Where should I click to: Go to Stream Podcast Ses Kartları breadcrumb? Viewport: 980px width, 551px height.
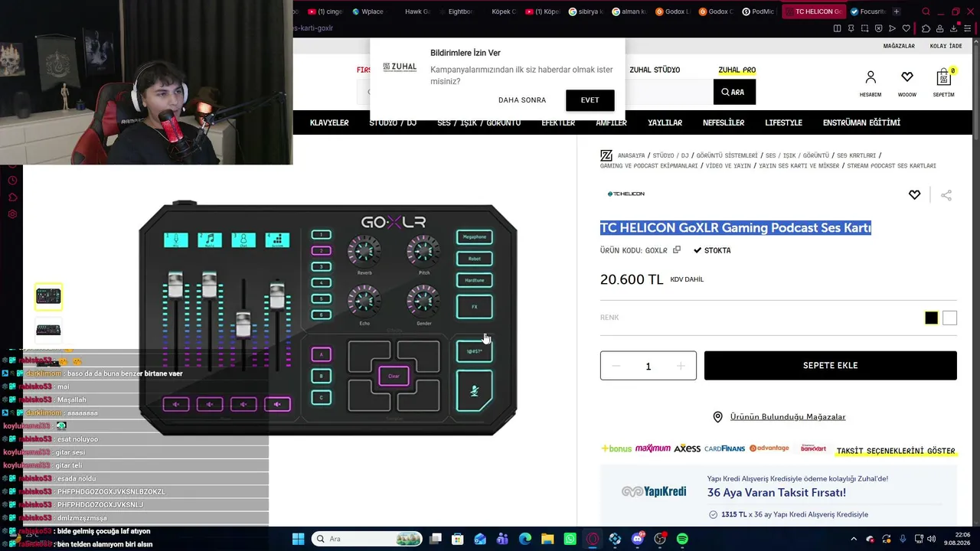[x=891, y=166]
